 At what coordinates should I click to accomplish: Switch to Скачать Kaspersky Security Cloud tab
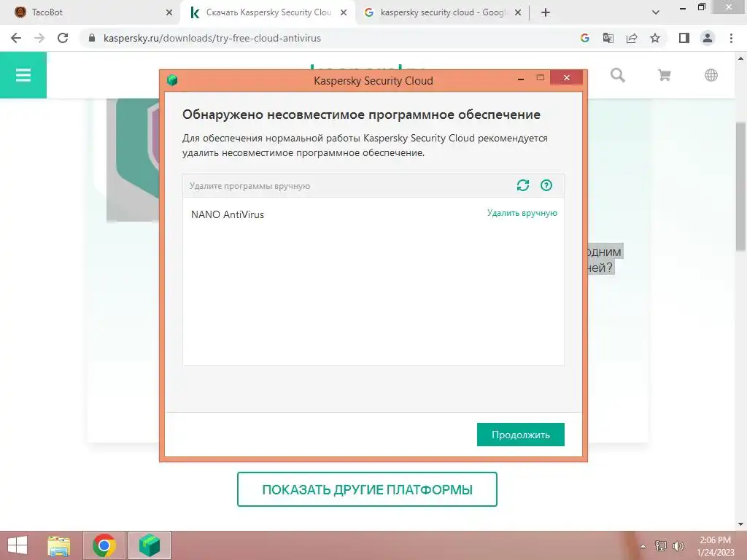(267, 12)
